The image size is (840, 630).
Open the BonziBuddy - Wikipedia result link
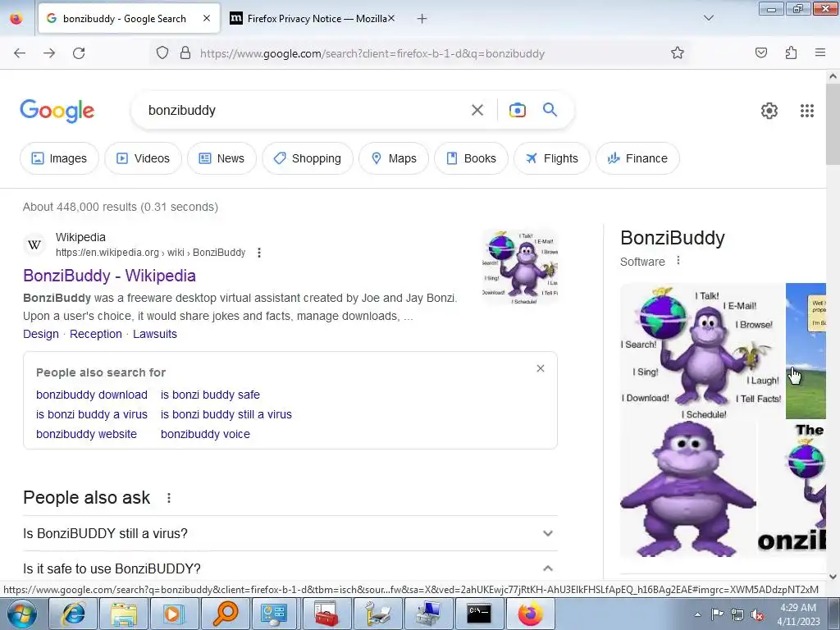[109, 276]
